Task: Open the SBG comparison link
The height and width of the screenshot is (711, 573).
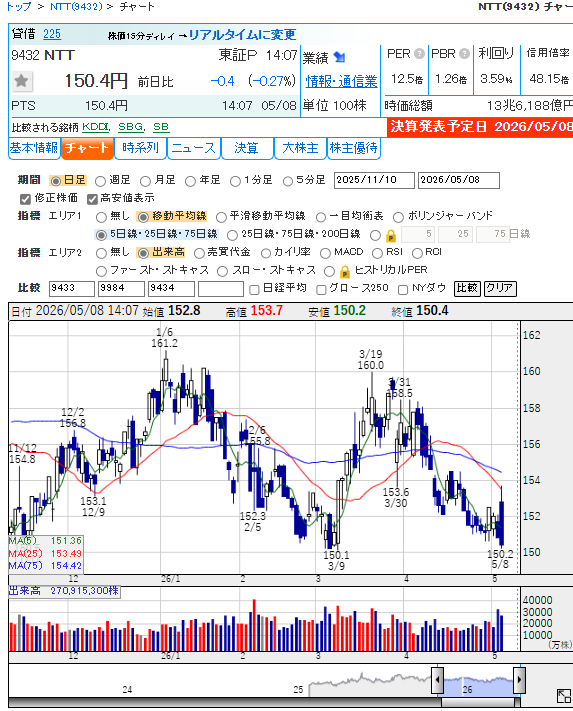Action: 131,127
